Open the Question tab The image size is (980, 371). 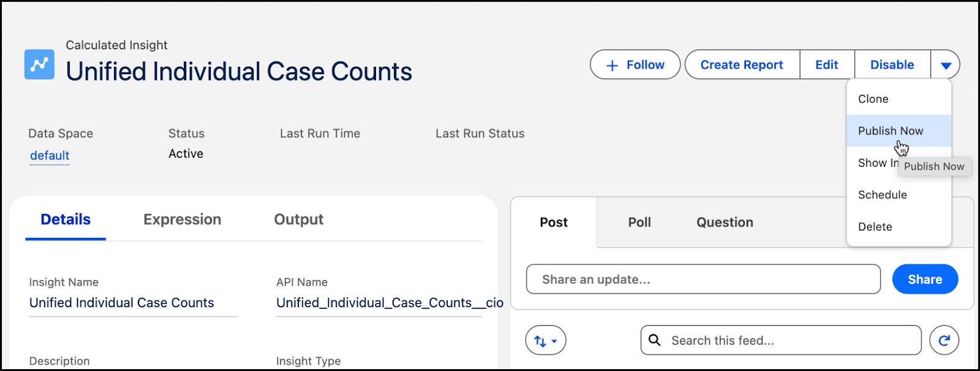[x=724, y=222]
